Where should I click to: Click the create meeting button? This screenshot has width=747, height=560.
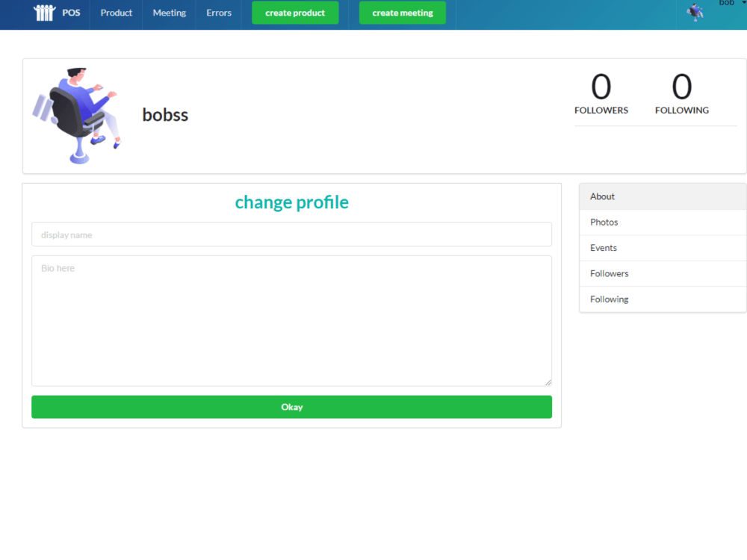(403, 13)
